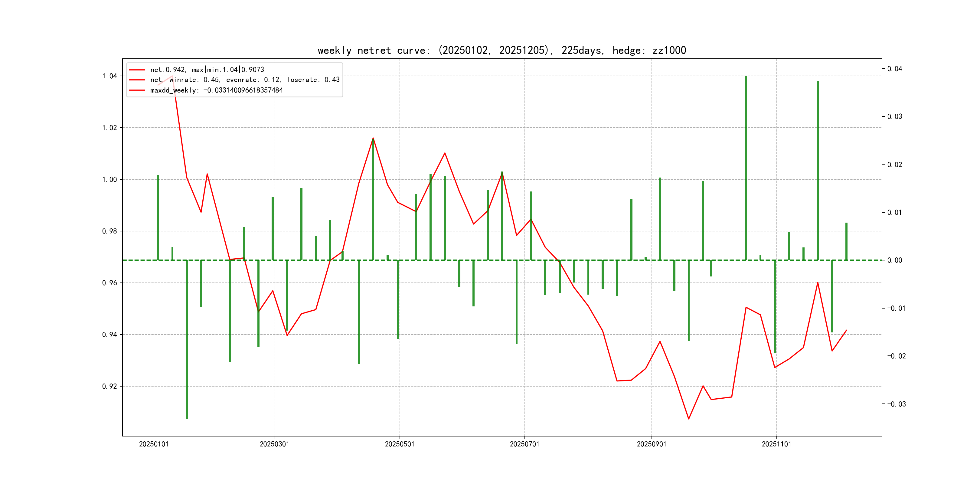Click the -0.03 right axis tick label
This screenshot has height=490, width=980.
[896, 404]
